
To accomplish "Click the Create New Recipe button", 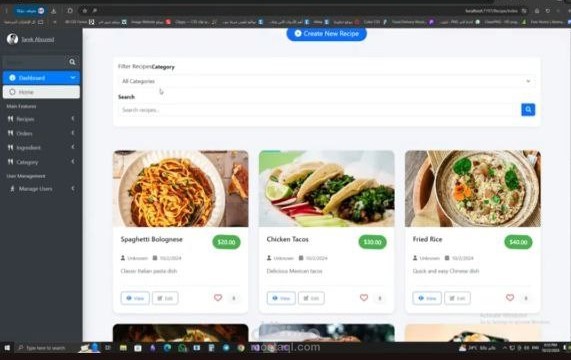I will (x=327, y=33).
